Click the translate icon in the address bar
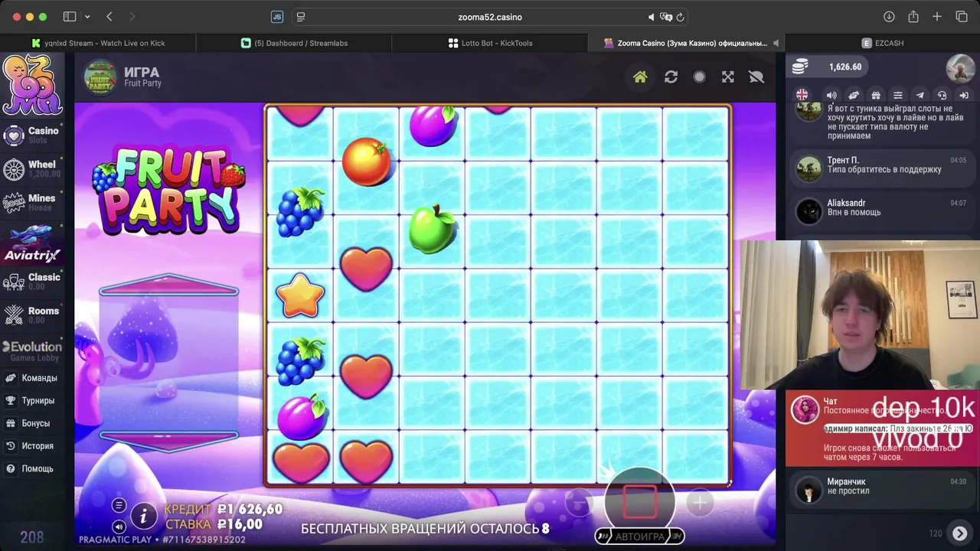The width and height of the screenshot is (980, 551). pos(666,17)
